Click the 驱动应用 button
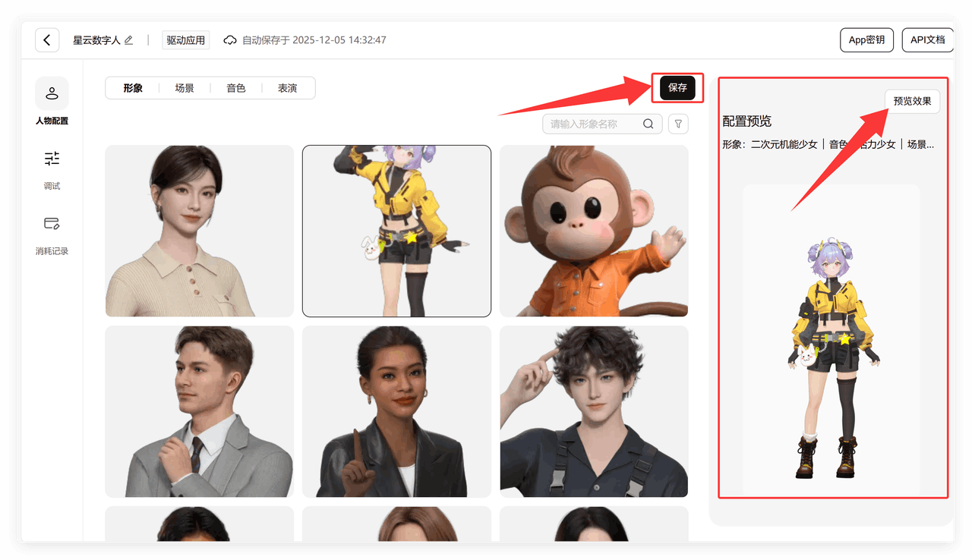972x560 pixels. point(186,40)
